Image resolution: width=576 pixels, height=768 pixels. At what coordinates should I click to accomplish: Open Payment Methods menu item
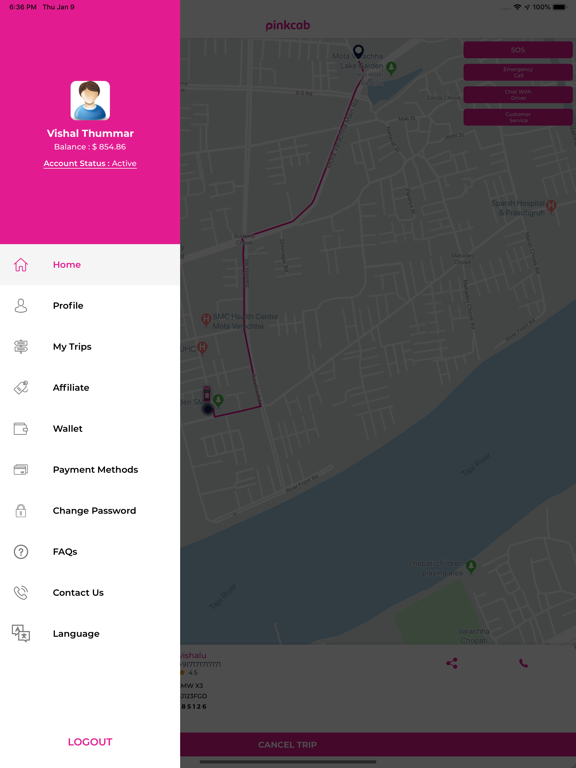[90, 470]
